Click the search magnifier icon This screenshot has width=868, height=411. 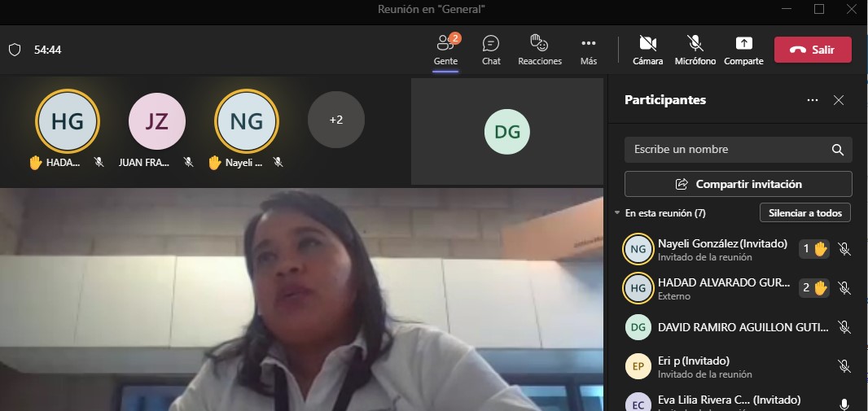(x=838, y=150)
